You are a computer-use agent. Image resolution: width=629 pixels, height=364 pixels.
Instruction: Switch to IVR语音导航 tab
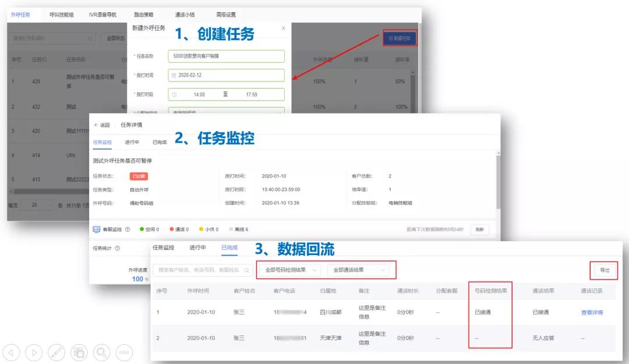coord(103,15)
